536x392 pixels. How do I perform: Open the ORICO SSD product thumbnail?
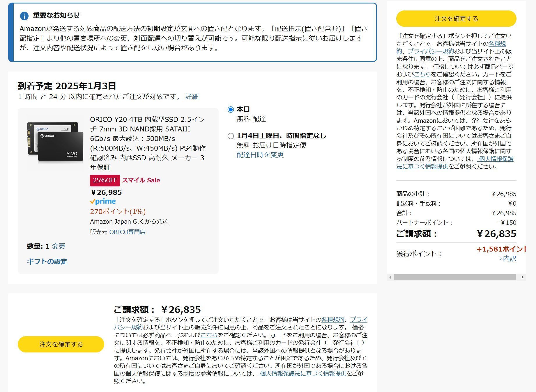click(55, 141)
